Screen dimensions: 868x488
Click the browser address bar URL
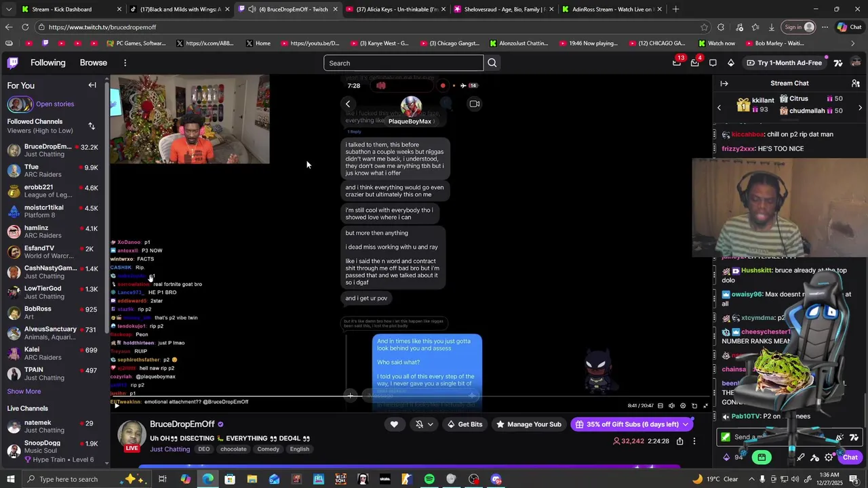(102, 27)
